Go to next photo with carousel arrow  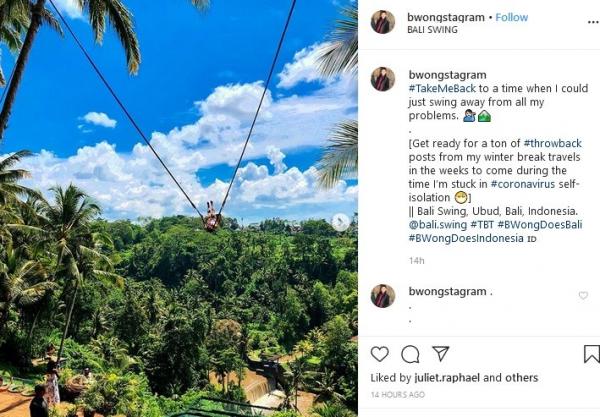(x=341, y=222)
